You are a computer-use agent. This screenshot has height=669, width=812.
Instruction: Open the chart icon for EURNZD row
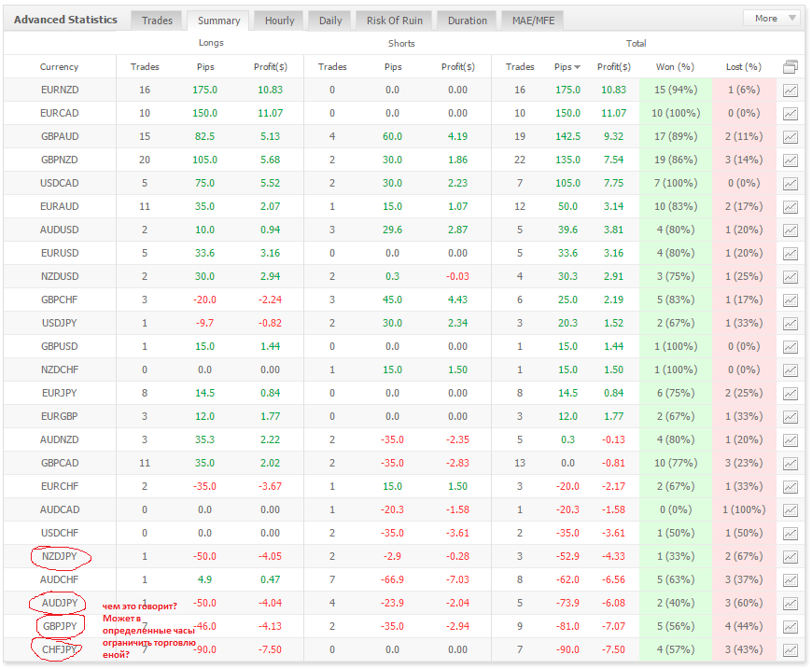[790, 91]
